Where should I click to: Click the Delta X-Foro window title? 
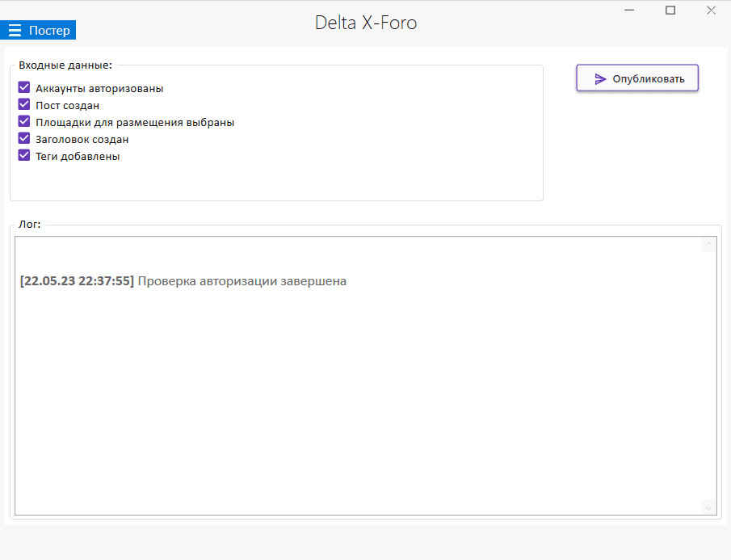pos(365,23)
